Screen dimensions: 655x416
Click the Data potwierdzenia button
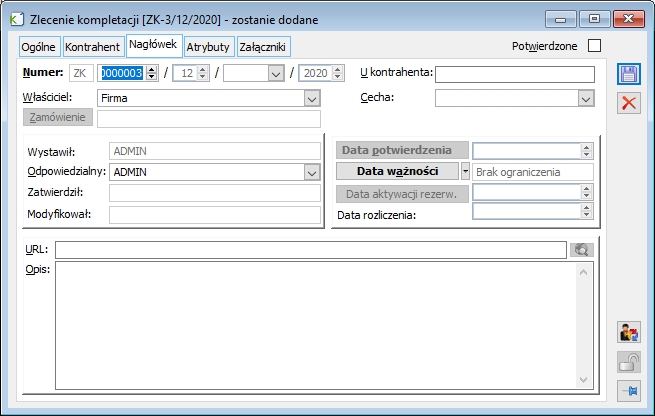coord(402,150)
